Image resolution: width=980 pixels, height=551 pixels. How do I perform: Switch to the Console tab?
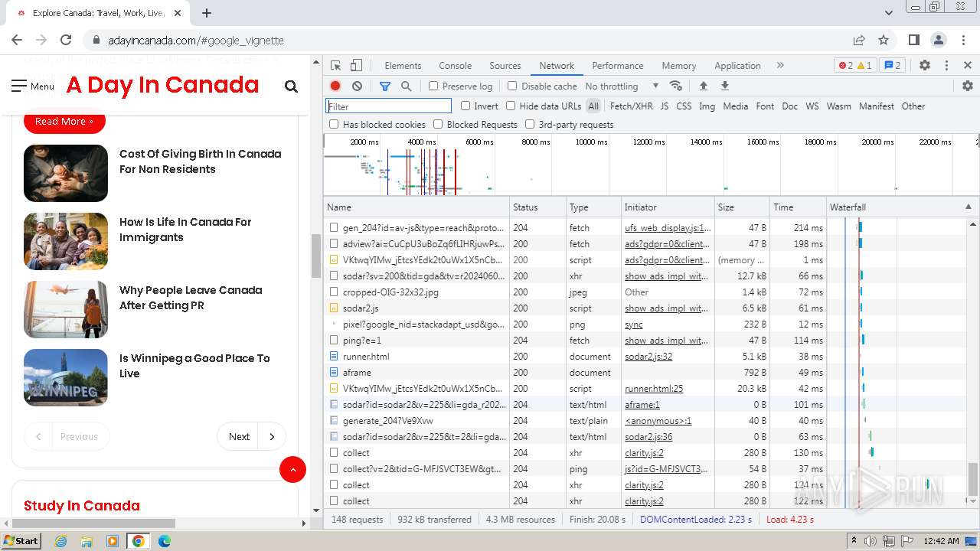click(455, 66)
